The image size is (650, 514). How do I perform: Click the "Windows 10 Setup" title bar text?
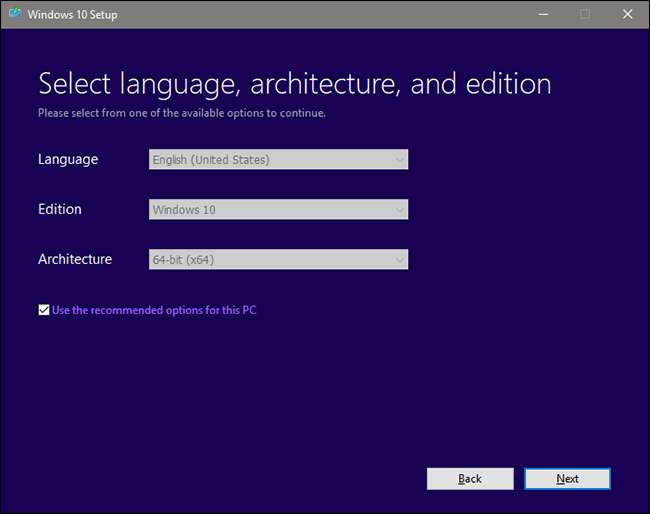point(72,15)
